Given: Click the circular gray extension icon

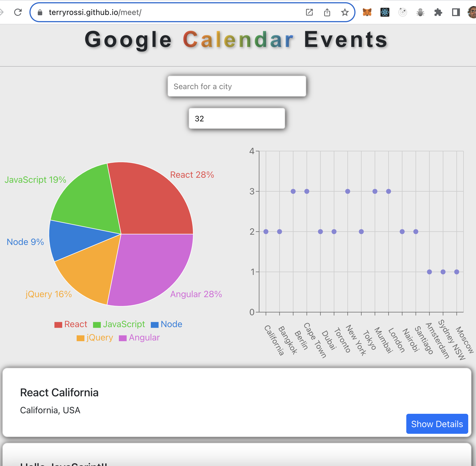Looking at the screenshot, I should pos(403,12).
